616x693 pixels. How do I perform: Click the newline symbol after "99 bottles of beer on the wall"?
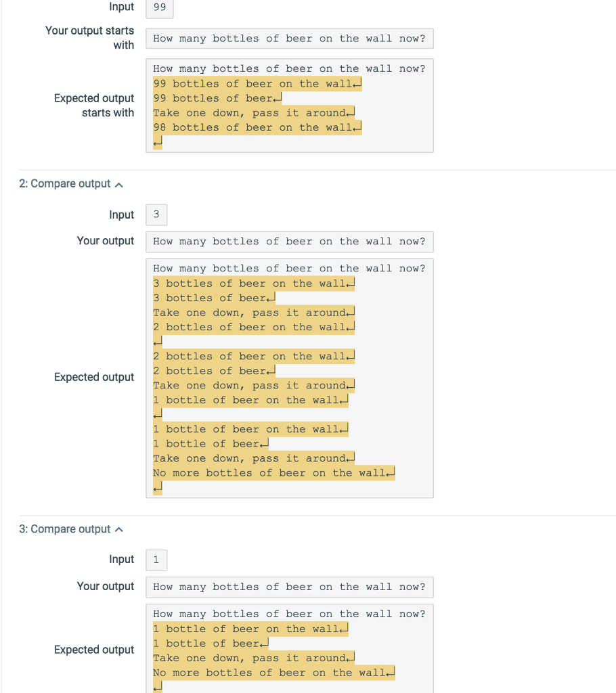click(357, 83)
